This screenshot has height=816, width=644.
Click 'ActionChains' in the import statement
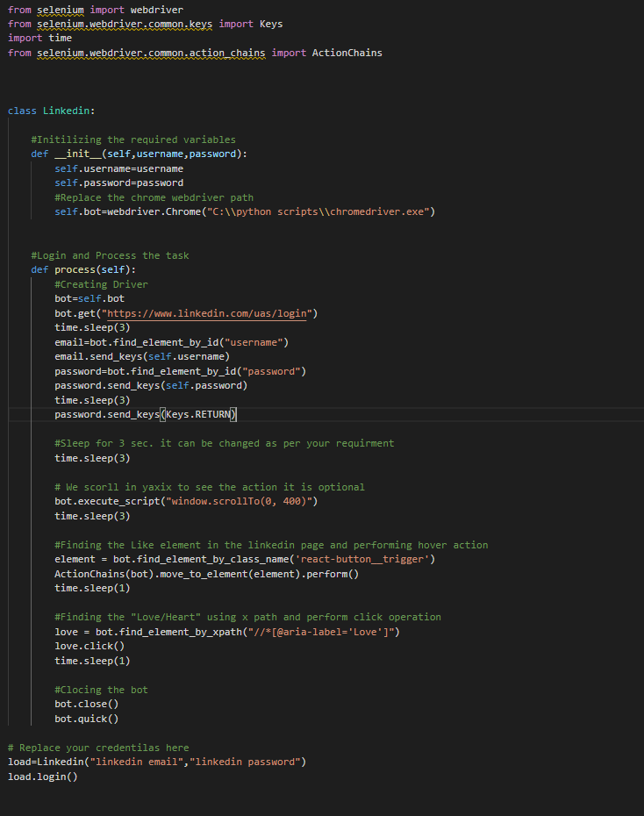click(x=347, y=53)
